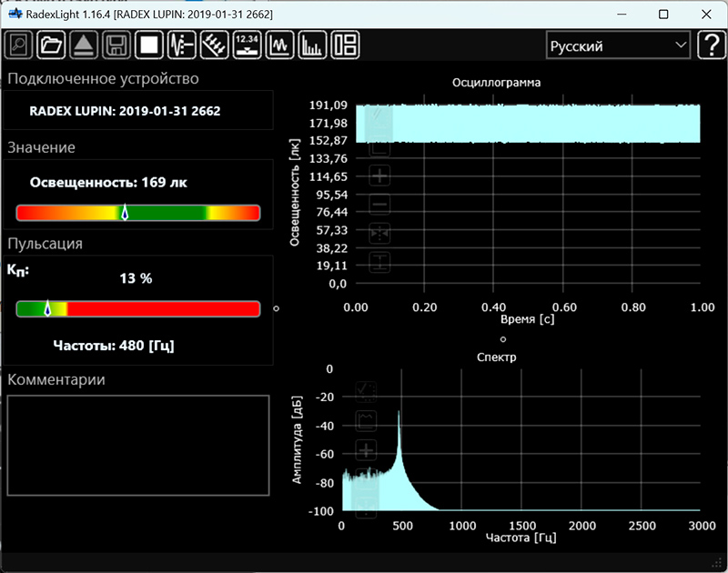Click the illuminance color gauge marker
This screenshot has width=728, height=573.
coord(125,213)
